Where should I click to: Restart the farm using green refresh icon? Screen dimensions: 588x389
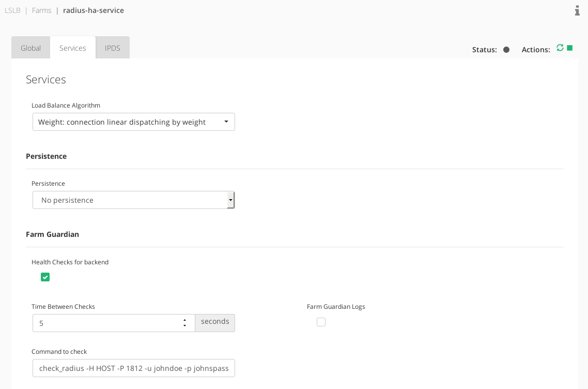pyautogui.click(x=560, y=48)
